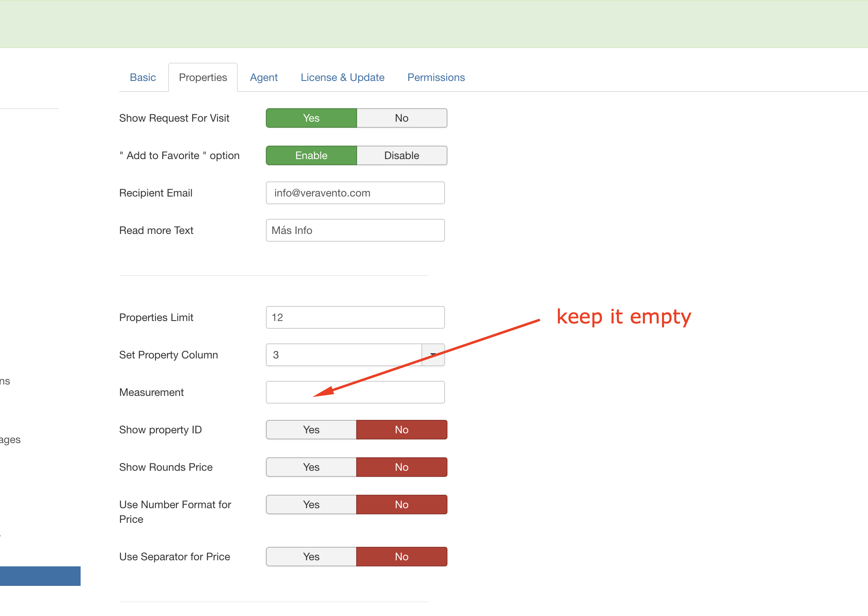Image resolution: width=868 pixels, height=616 pixels.
Task: Click the blue highlighted sidebar item
Action: tap(40, 576)
